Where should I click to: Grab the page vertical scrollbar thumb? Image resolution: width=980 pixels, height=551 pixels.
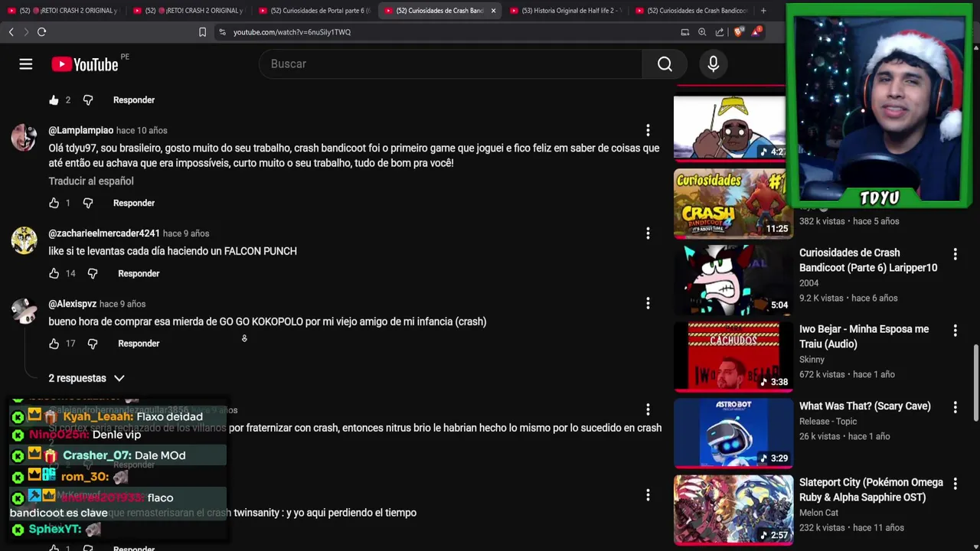click(x=975, y=383)
